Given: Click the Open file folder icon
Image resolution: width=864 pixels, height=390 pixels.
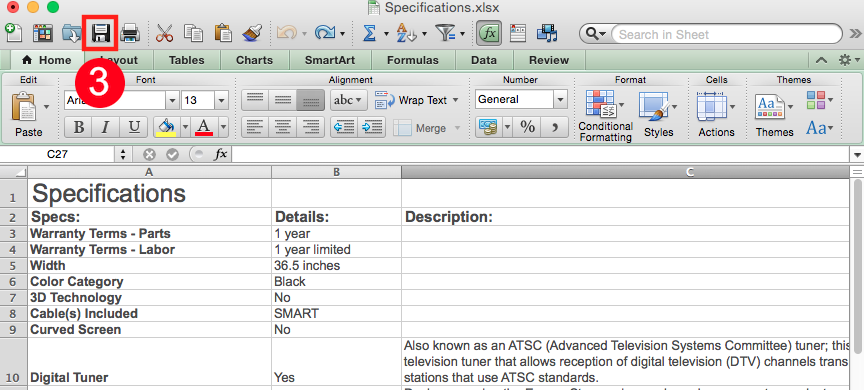Looking at the screenshot, I should tap(72, 34).
